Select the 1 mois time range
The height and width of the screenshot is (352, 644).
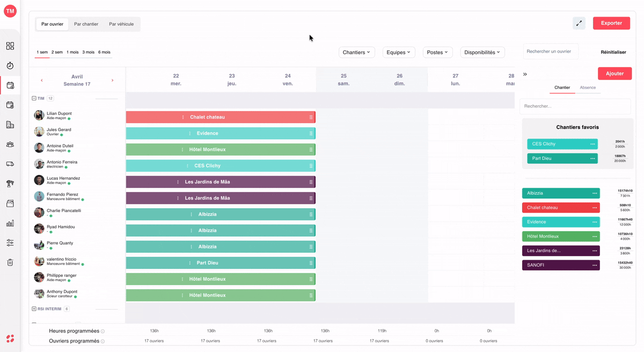(72, 52)
